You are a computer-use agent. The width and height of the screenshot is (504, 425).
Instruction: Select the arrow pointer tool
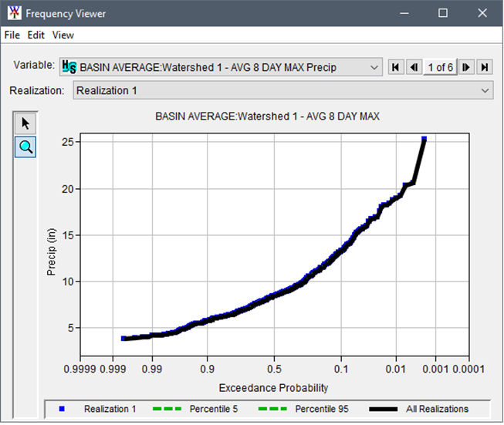click(x=25, y=123)
